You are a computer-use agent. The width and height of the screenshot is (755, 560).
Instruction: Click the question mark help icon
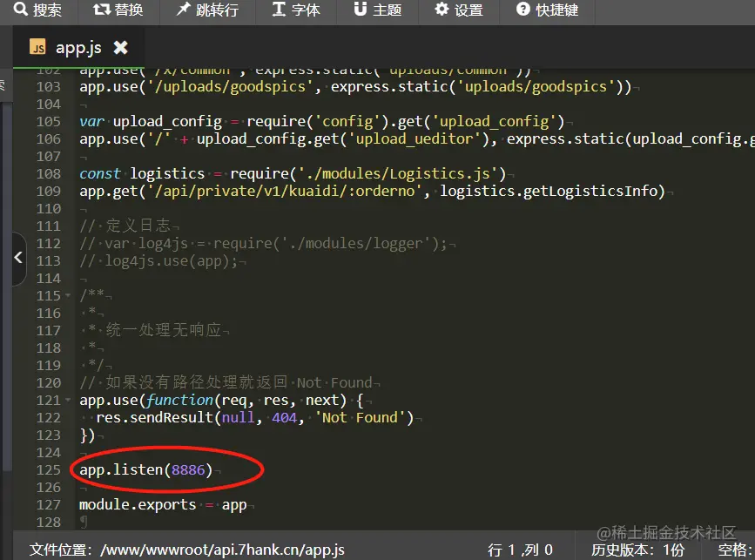(x=522, y=9)
